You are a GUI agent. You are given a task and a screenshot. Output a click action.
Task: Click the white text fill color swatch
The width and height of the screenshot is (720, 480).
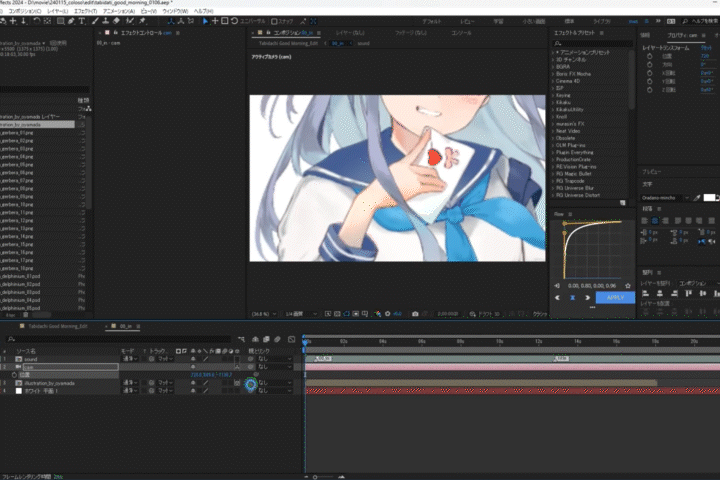click(709, 198)
